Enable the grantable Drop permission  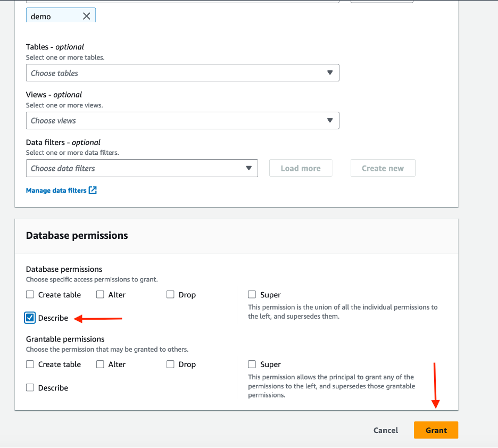[170, 364]
